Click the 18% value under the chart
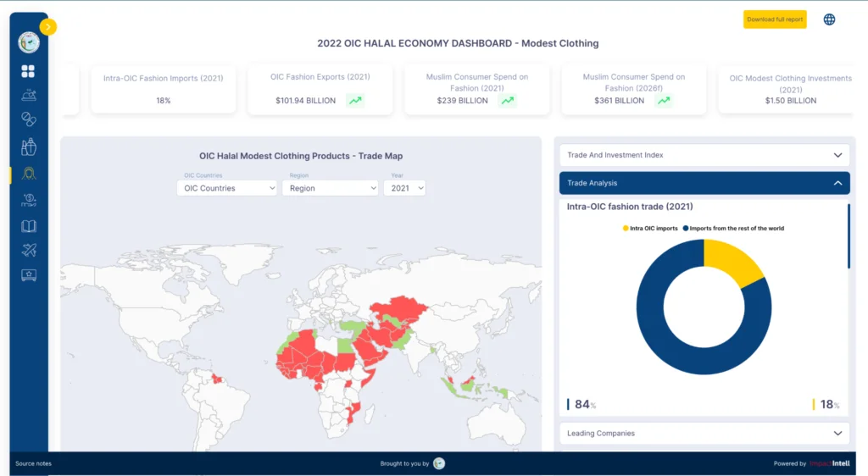Image resolution: width=868 pixels, height=476 pixels. pos(830,405)
